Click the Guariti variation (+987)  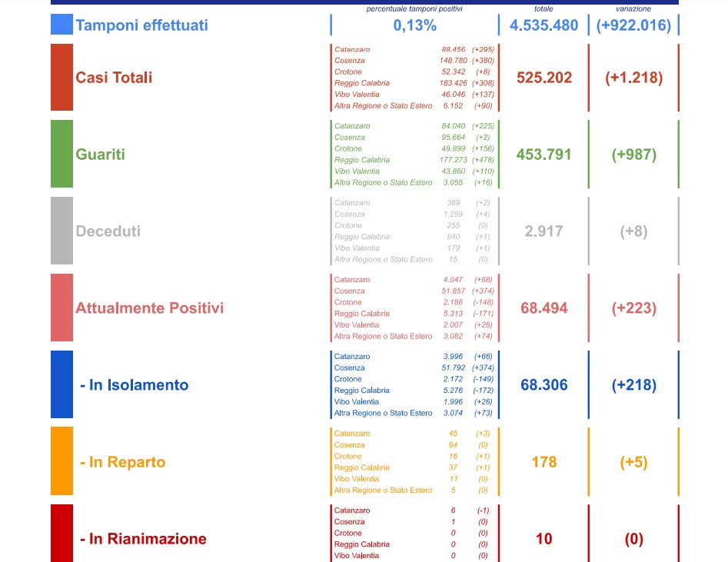pos(633,155)
